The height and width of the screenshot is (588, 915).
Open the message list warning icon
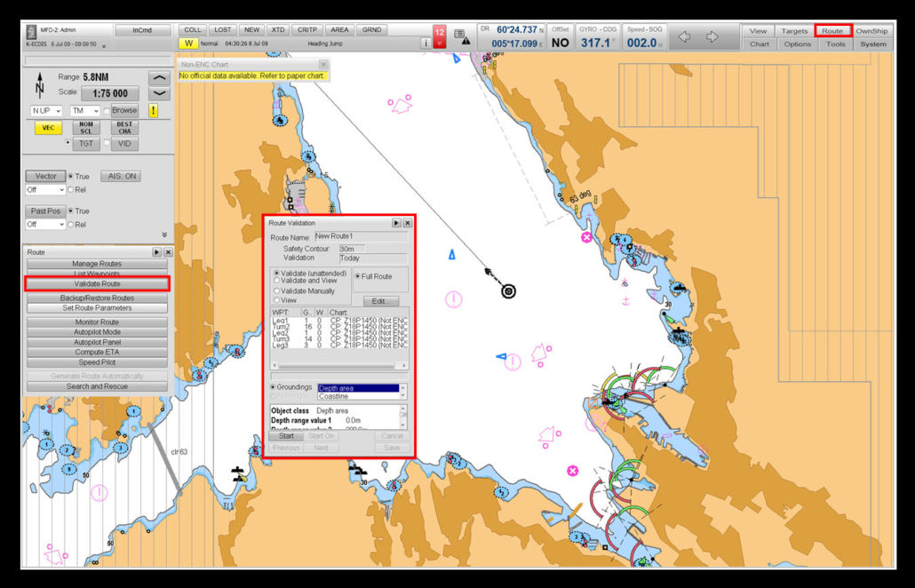click(462, 36)
